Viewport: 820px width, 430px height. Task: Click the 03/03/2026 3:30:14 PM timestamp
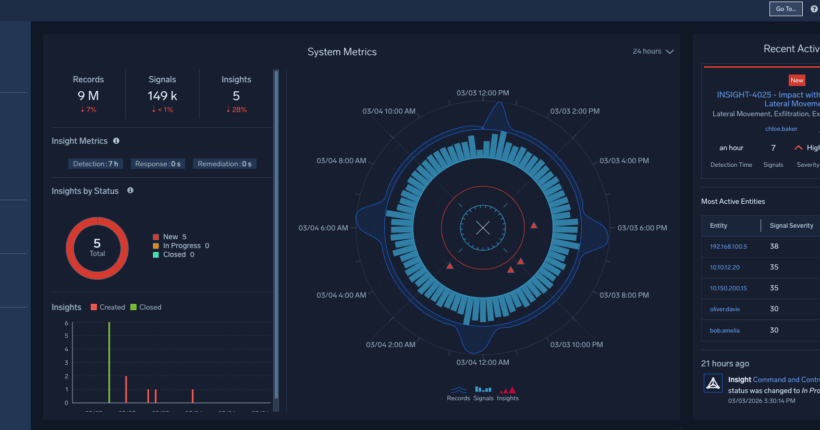(x=761, y=401)
